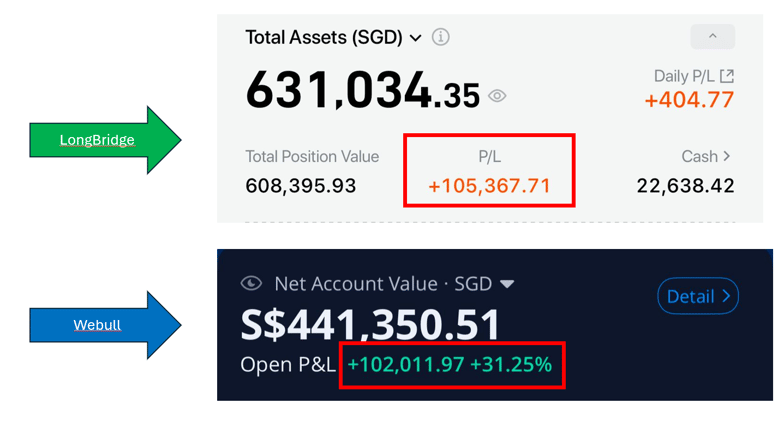Screen dimensions: 784x421
Task: Click the LongBridge link text
Action: tap(96, 140)
